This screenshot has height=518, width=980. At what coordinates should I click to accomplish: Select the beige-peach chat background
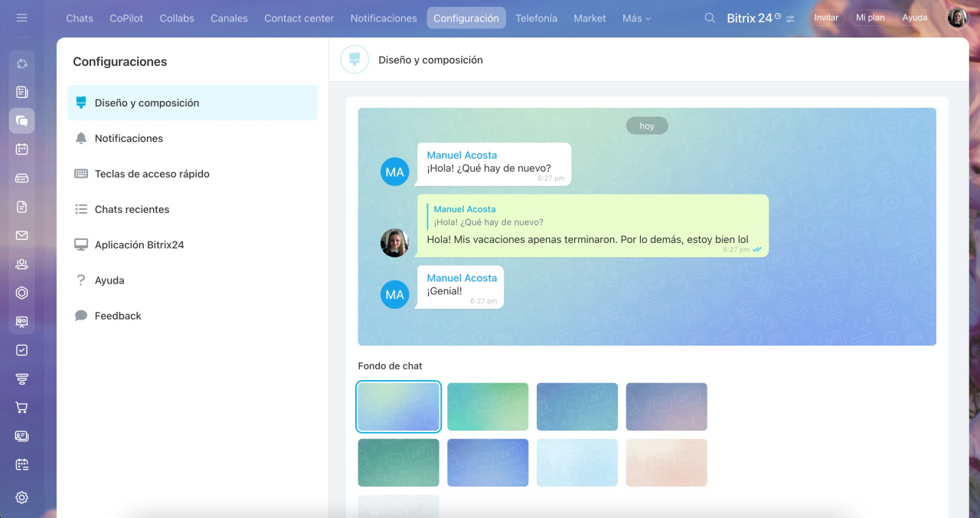[667, 463]
